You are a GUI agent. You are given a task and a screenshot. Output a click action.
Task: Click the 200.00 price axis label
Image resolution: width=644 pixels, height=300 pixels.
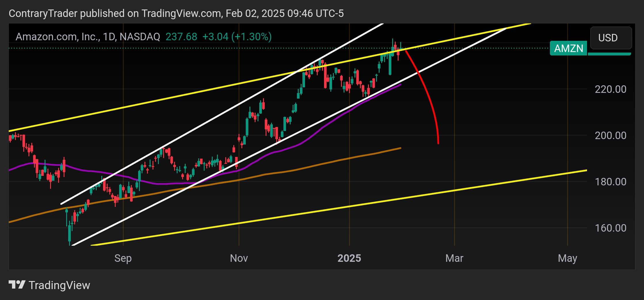pyautogui.click(x=610, y=135)
